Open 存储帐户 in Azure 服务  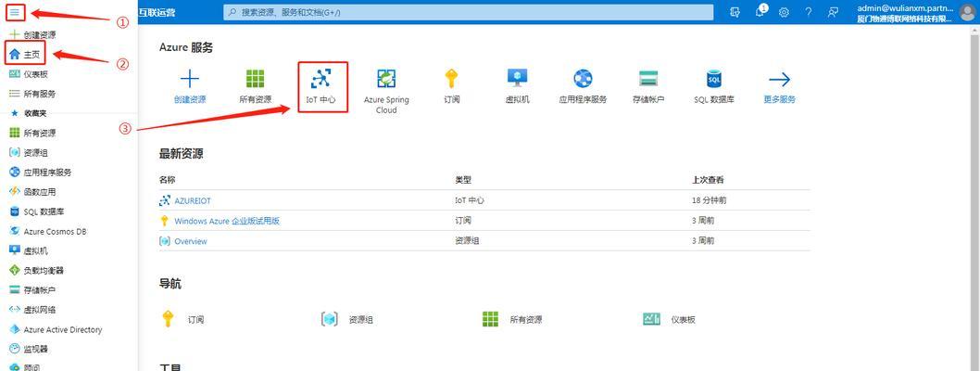coord(648,86)
